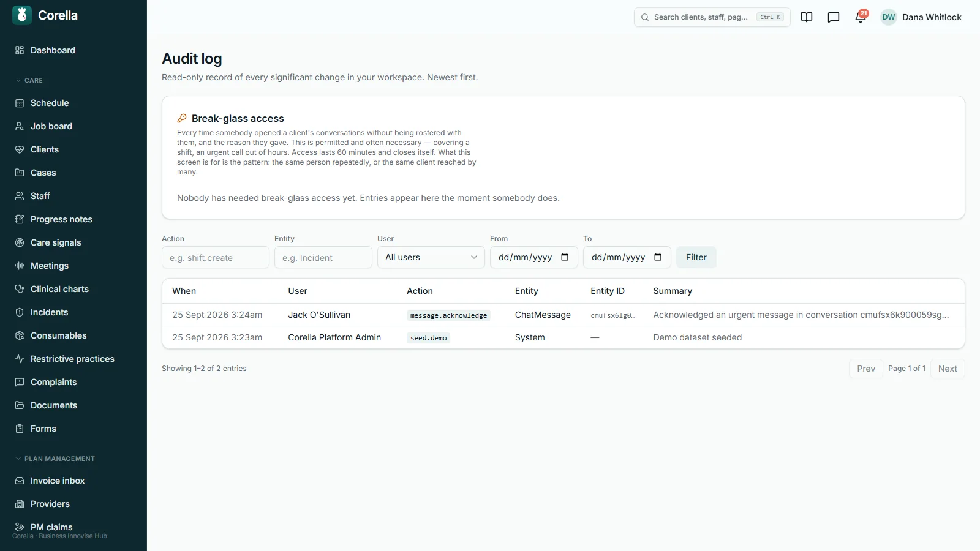Open calendar picker in From date field
The height and width of the screenshot is (551, 980).
click(x=565, y=257)
